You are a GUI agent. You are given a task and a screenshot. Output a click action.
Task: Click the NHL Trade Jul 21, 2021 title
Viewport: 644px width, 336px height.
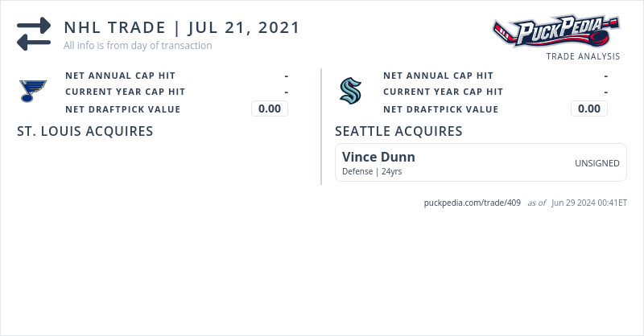pos(182,27)
